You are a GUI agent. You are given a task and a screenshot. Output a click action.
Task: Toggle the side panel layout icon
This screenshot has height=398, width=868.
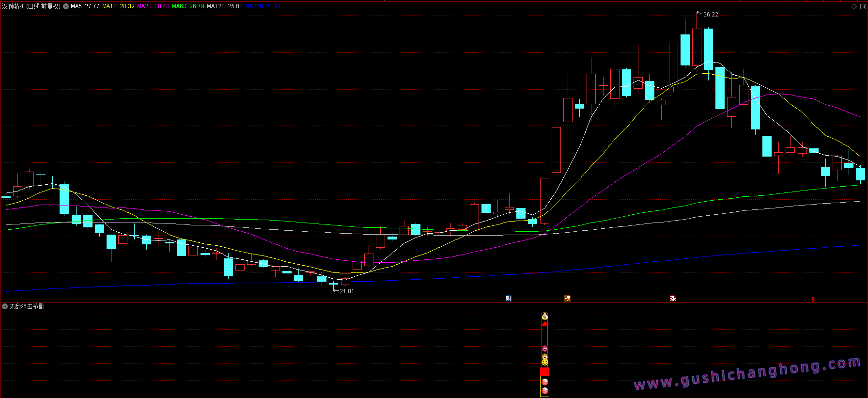click(863, 7)
